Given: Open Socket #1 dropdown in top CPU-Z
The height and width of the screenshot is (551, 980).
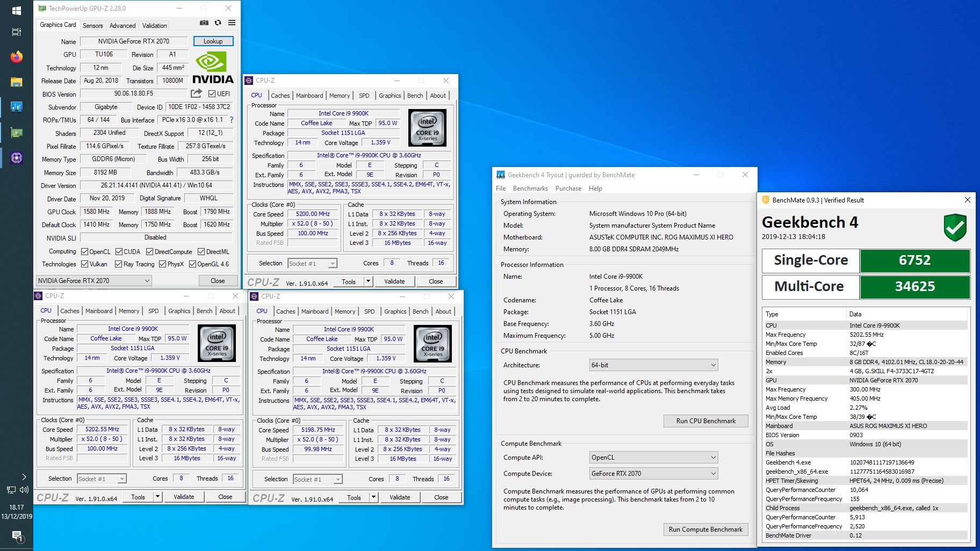Looking at the screenshot, I should [x=312, y=263].
